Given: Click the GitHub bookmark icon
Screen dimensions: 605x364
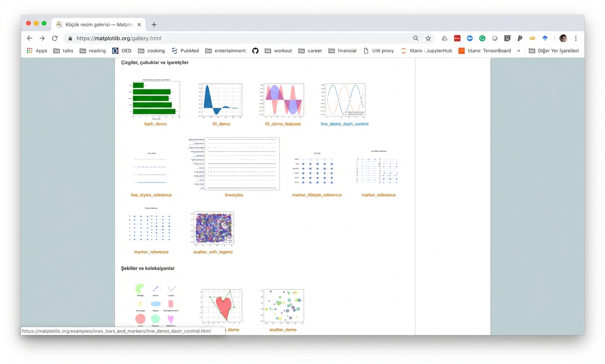Looking at the screenshot, I should [x=255, y=51].
